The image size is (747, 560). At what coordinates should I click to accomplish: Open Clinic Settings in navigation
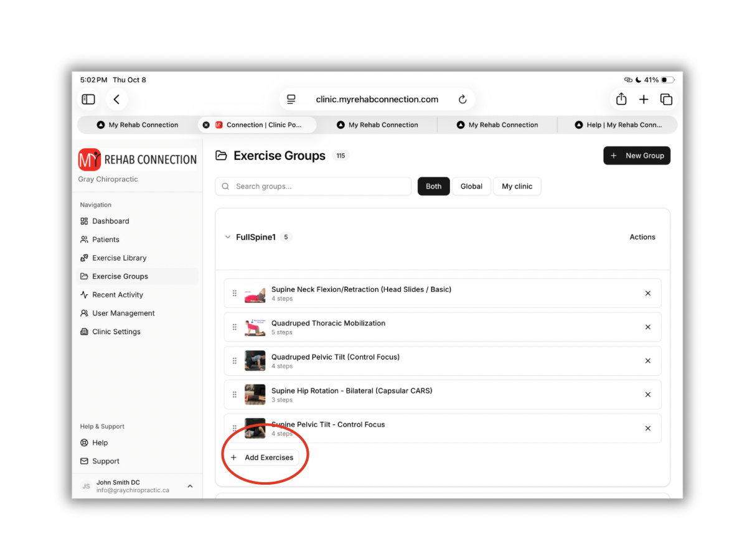138,332
